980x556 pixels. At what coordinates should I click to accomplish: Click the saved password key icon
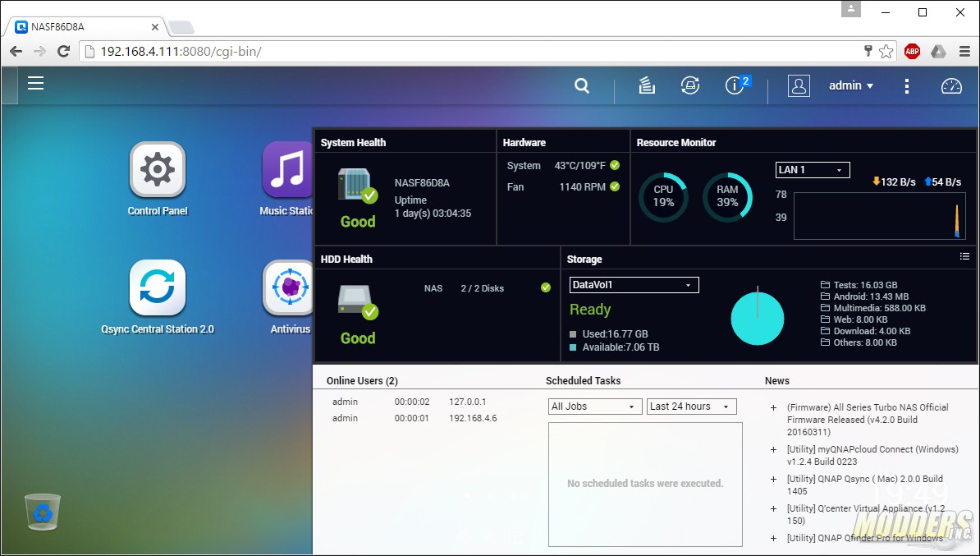pyautogui.click(x=868, y=51)
